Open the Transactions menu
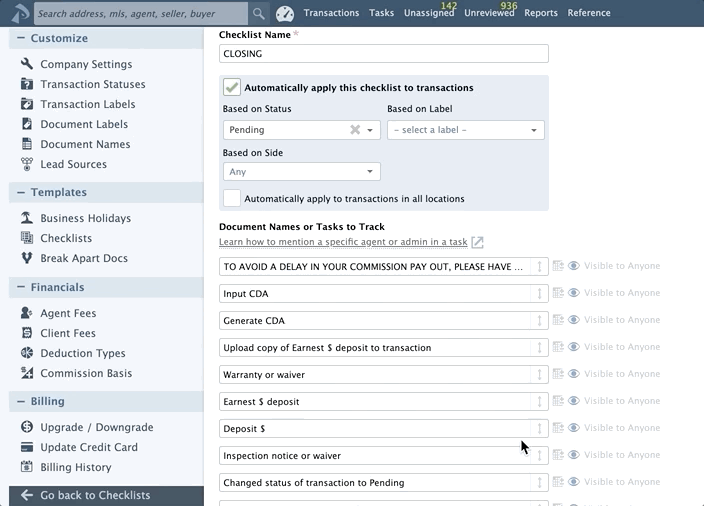This screenshot has height=506, width=704. (x=331, y=13)
